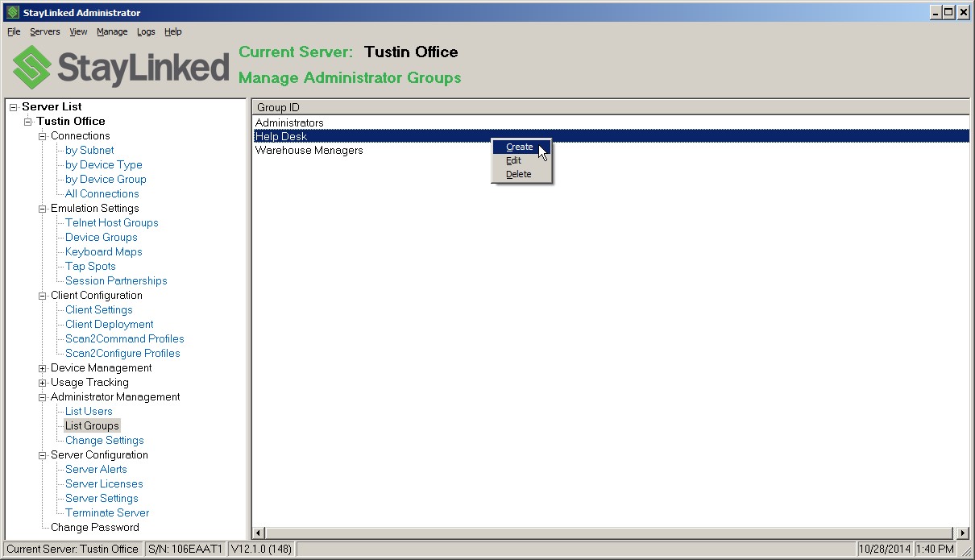Click the Terminate Server tree item
Viewport: 975px width, 560px height.
106,512
